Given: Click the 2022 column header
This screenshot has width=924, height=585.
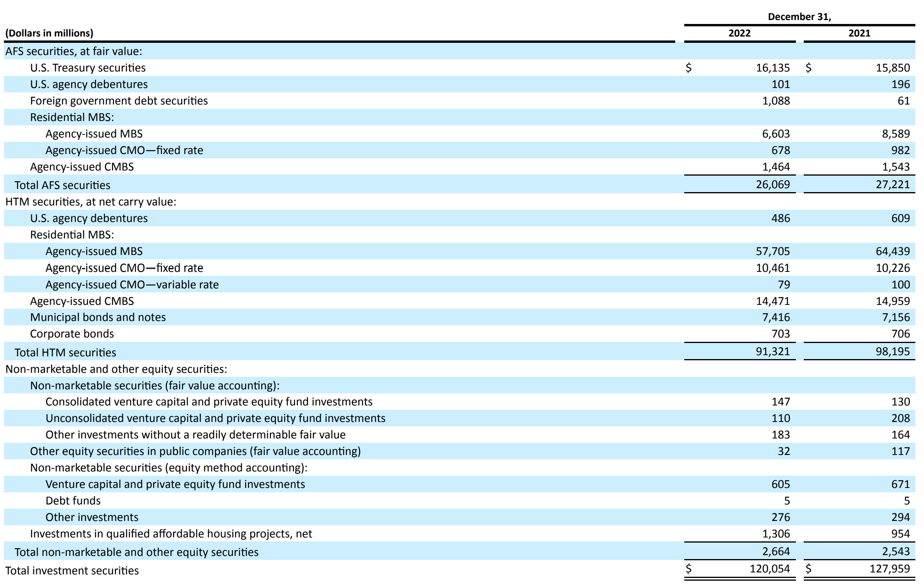Looking at the screenshot, I should [739, 33].
